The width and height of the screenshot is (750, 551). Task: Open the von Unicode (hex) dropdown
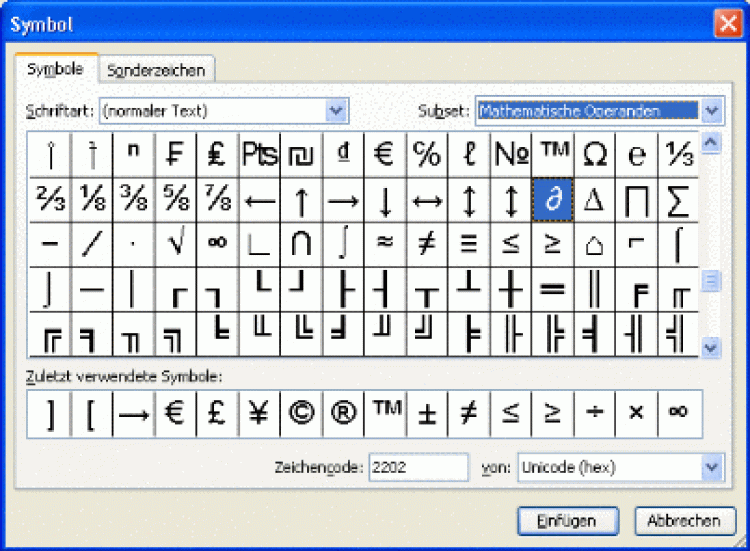click(712, 467)
